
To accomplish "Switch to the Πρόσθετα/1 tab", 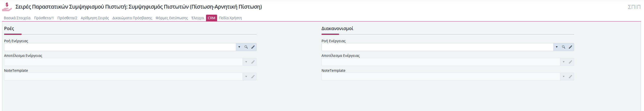I will (44, 18).
